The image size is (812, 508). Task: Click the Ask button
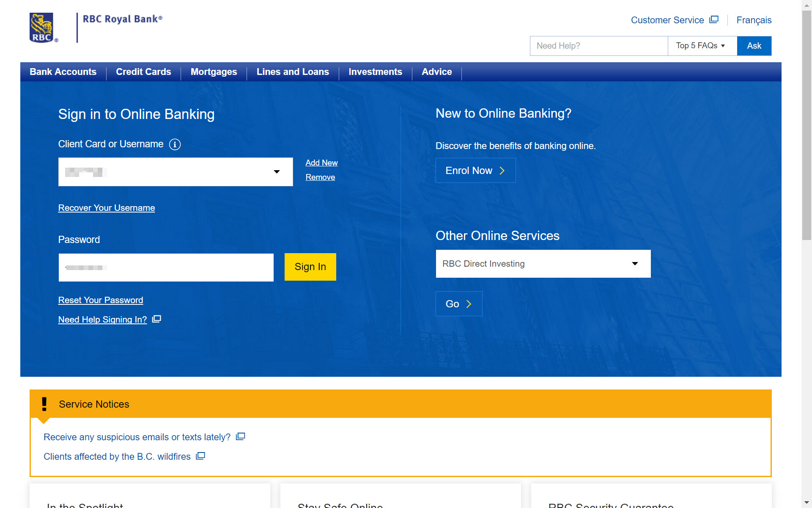tap(754, 46)
